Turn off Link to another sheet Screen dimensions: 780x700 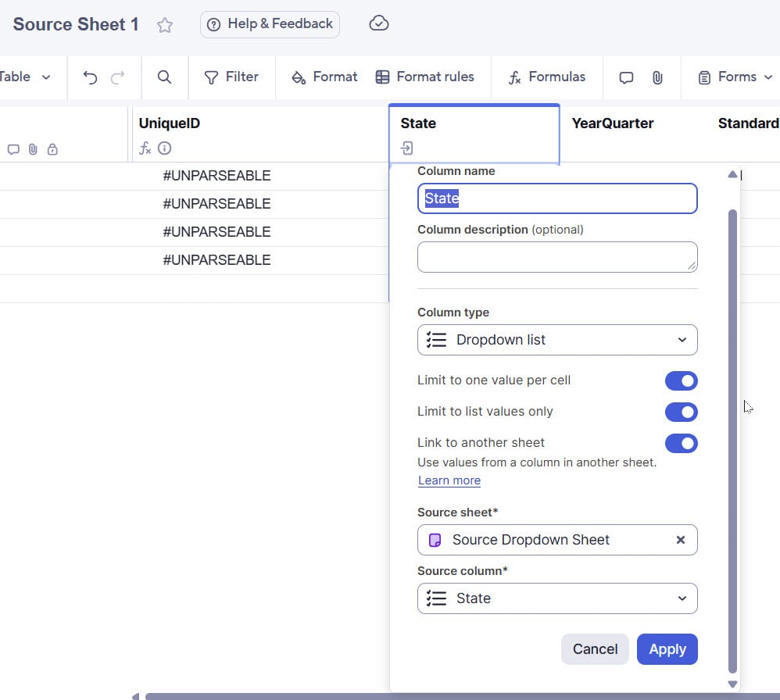point(681,443)
